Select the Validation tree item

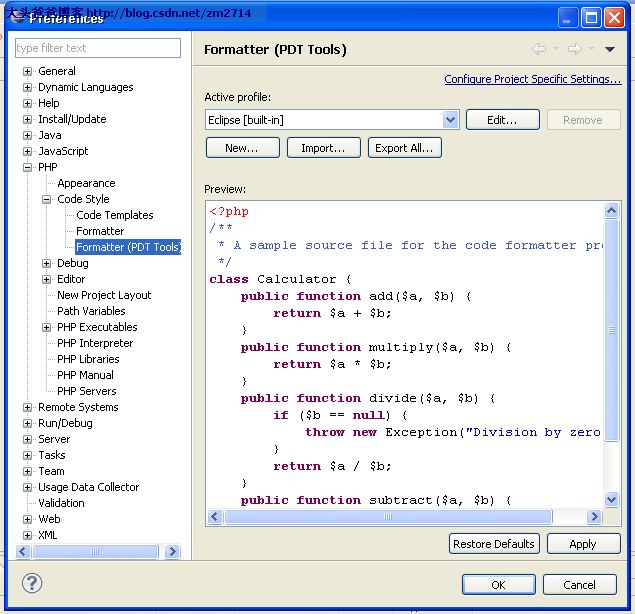click(x=61, y=503)
